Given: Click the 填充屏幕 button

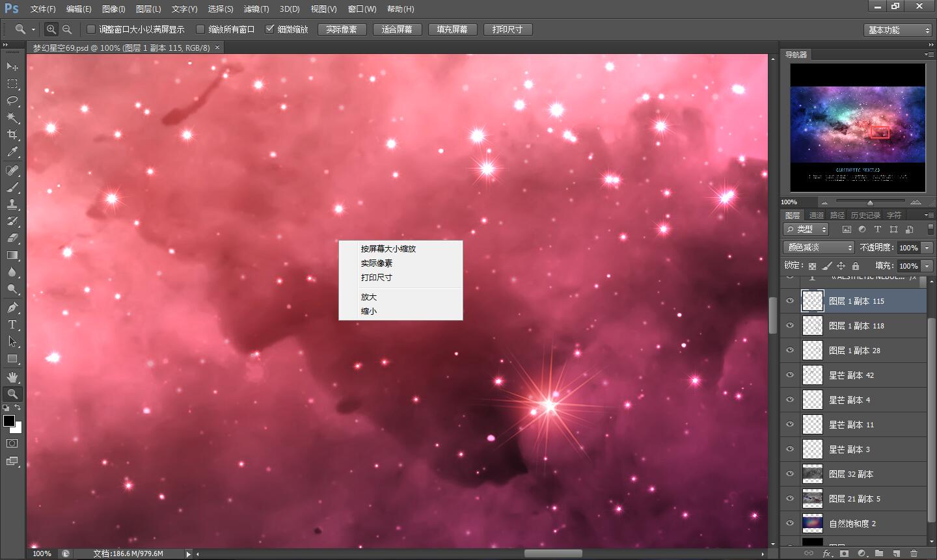Looking at the screenshot, I should coord(452,30).
